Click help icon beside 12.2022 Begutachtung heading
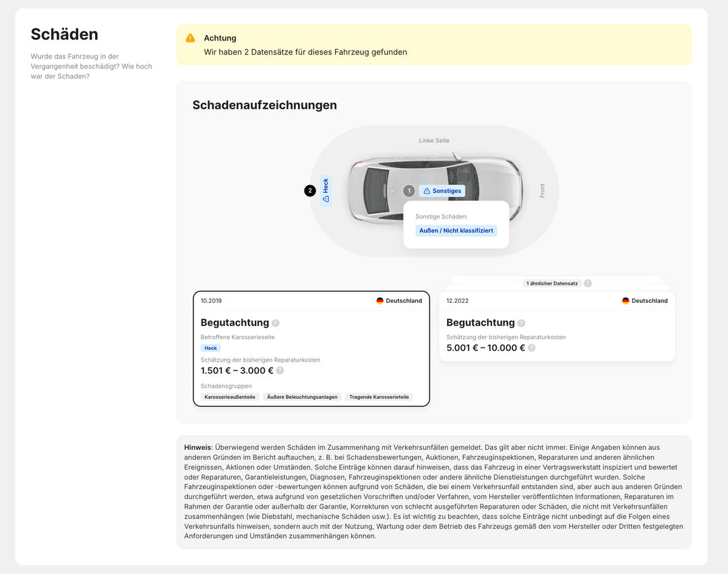728x574 pixels. [x=521, y=323]
